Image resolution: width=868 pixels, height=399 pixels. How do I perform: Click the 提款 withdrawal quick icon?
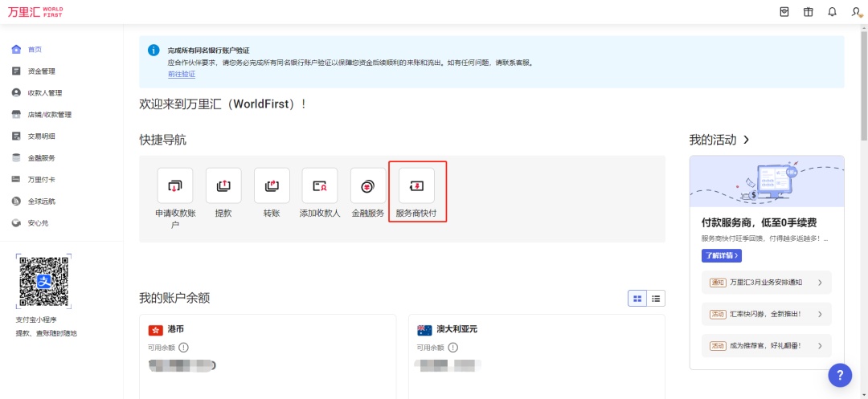click(223, 185)
